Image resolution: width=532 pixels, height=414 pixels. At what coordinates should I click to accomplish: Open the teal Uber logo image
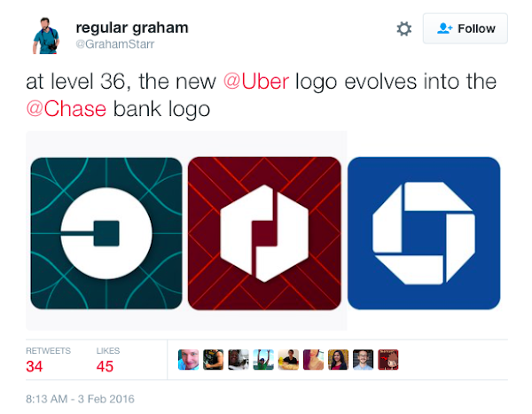tap(106, 233)
